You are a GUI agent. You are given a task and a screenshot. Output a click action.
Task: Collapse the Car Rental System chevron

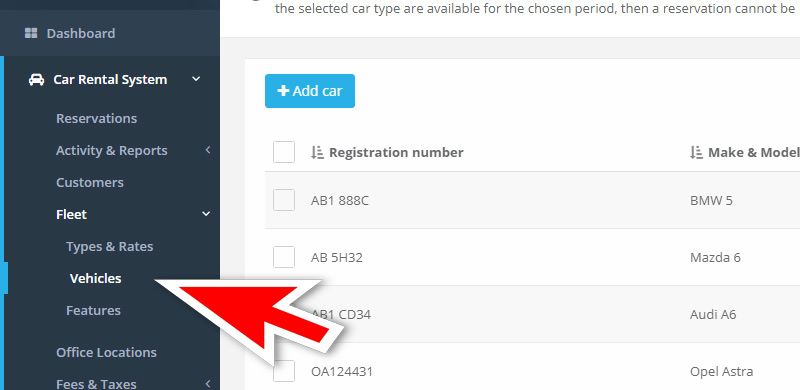(196, 79)
